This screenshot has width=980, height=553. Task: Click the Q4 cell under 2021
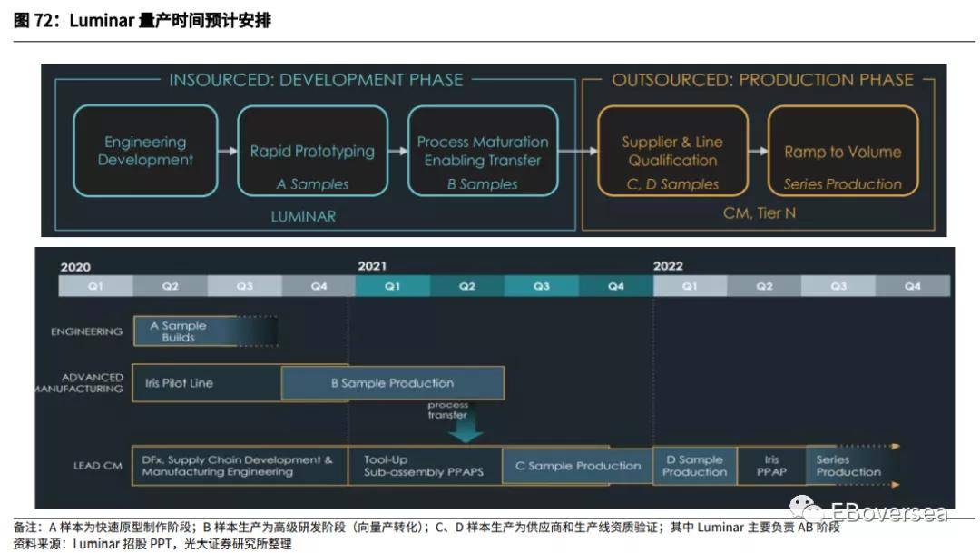pyautogui.click(x=615, y=286)
